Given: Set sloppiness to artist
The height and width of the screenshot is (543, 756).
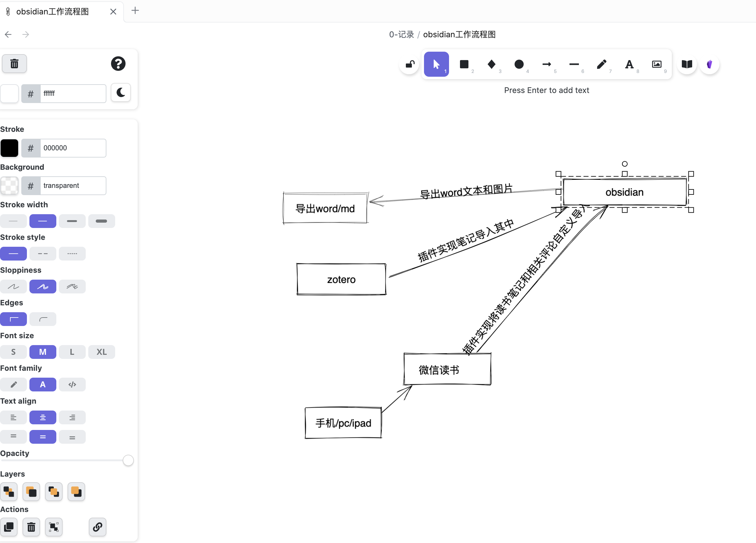Looking at the screenshot, I should click(43, 286).
